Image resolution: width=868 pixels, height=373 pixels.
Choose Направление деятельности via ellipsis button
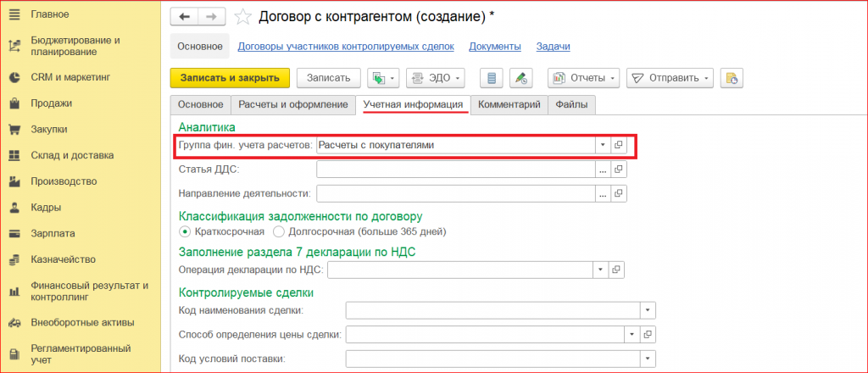[603, 193]
